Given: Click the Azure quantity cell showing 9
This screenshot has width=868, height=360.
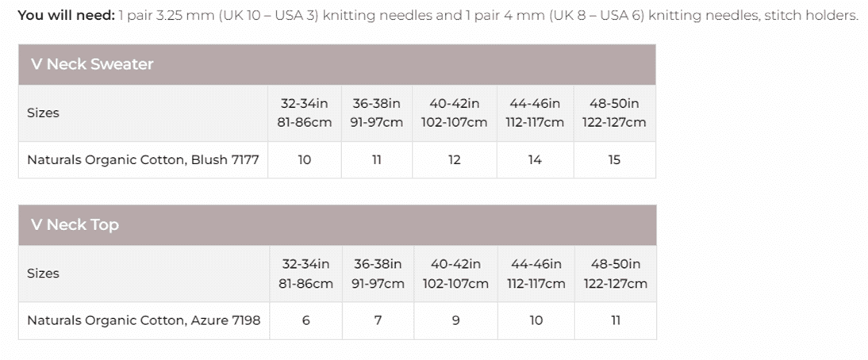Looking at the screenshot, I should (455, 320).
